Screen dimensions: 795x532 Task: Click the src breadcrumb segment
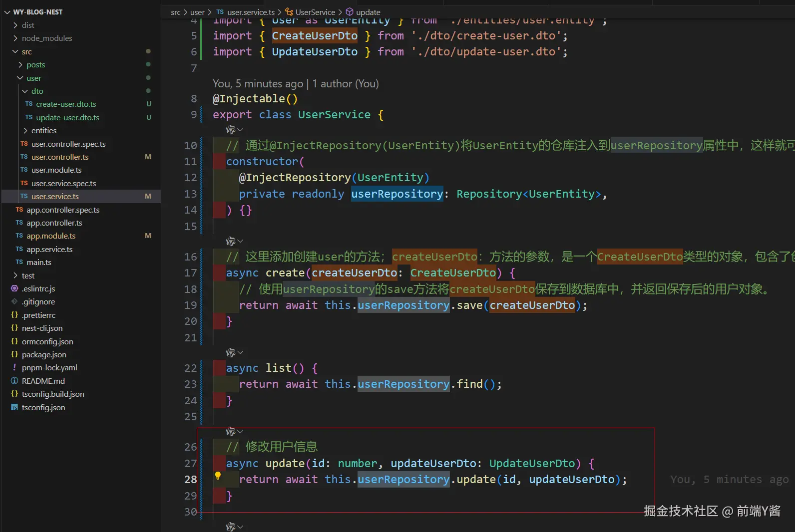pos(175,12)
